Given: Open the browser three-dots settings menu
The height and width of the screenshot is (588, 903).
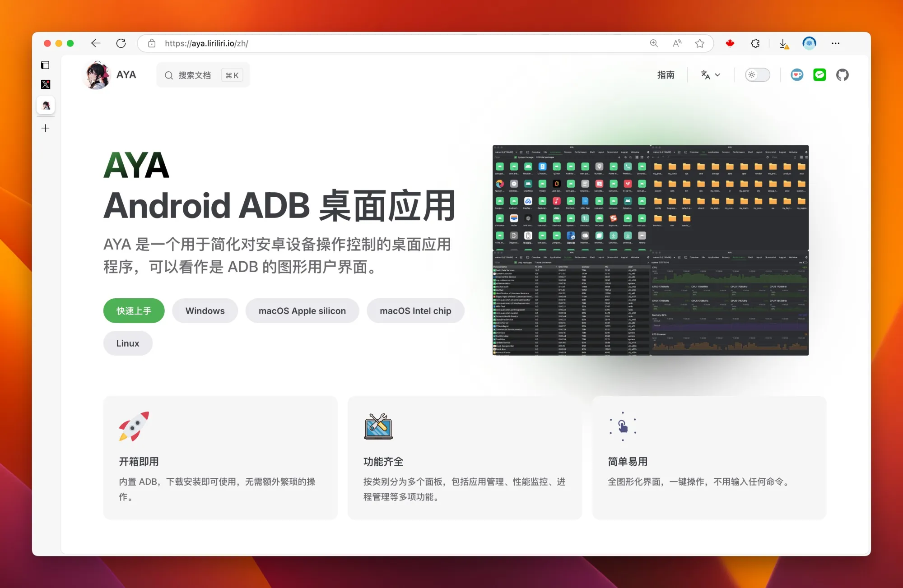Looking at the screenshot, I should pyautogui.click(x=836, y=43).
